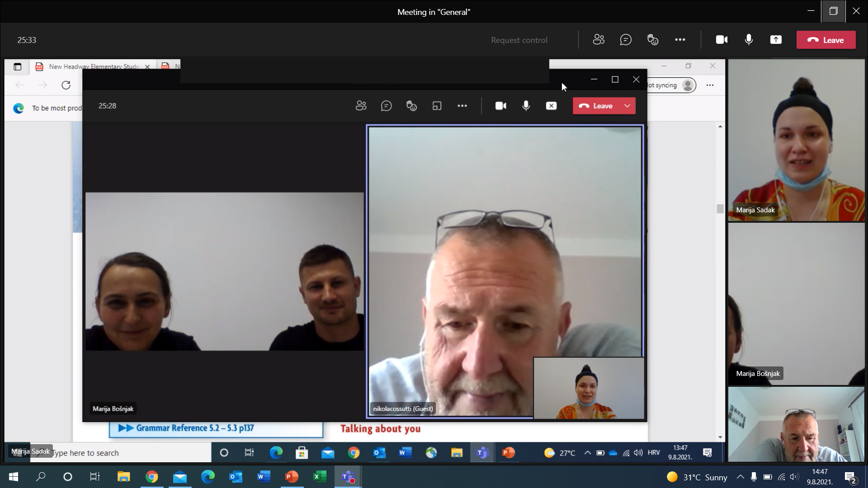The height and width of the screenshot is (488, 868).
Task: Show participants in the shared Teams window
Action: point(361,106)
